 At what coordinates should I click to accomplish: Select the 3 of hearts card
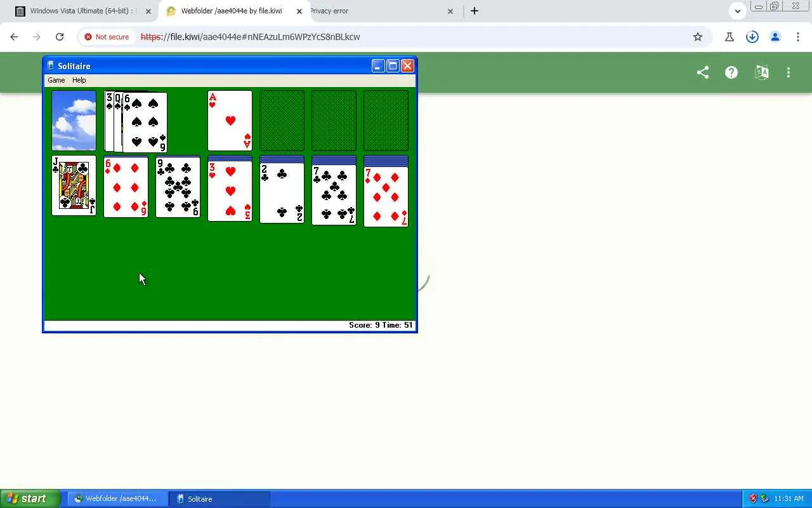230,191
